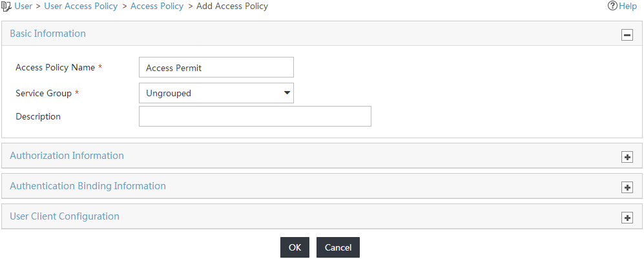
Task: Click into the Description text field
Action: pos(255,116)
